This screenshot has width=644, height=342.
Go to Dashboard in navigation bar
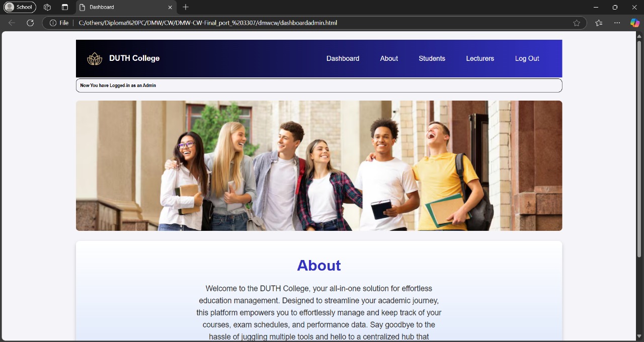343,58
